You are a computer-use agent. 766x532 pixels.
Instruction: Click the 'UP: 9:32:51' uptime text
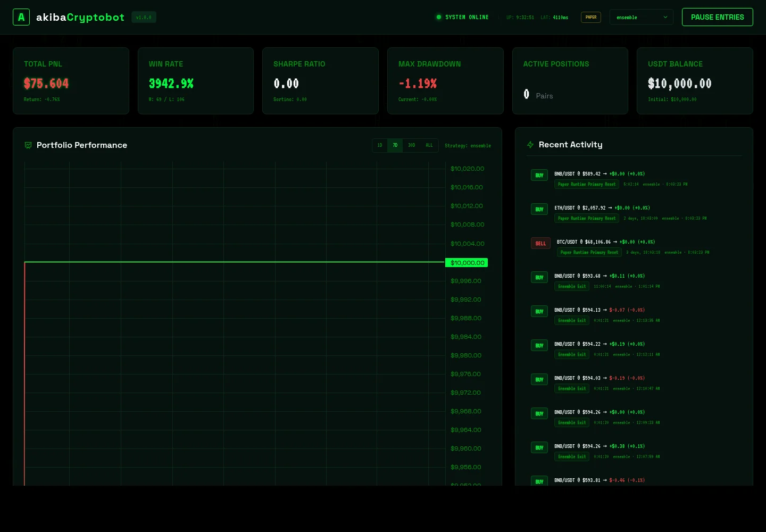[x=520, y=17]
